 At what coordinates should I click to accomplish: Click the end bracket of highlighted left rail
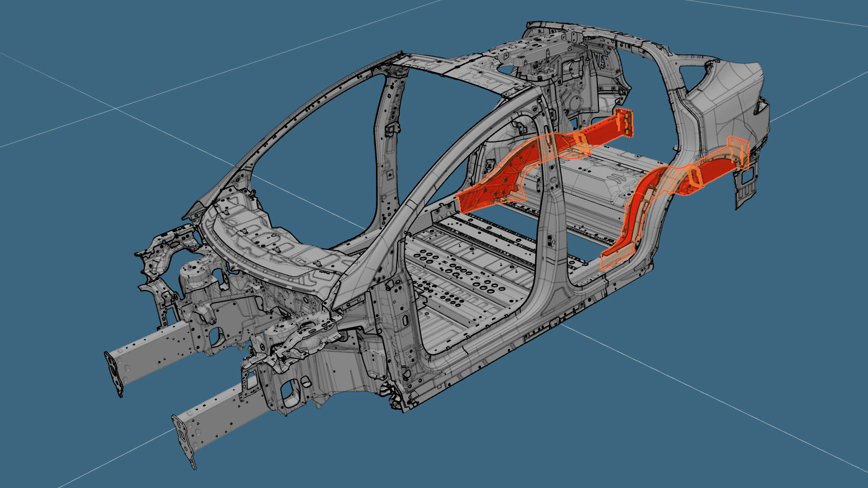(624, 122)
